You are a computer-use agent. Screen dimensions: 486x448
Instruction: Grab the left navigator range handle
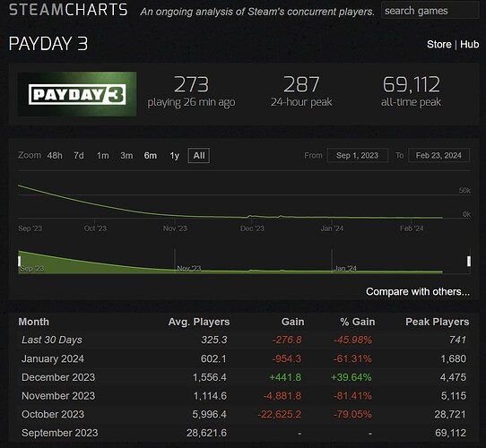pyautogui.click(x=19, y=261)
